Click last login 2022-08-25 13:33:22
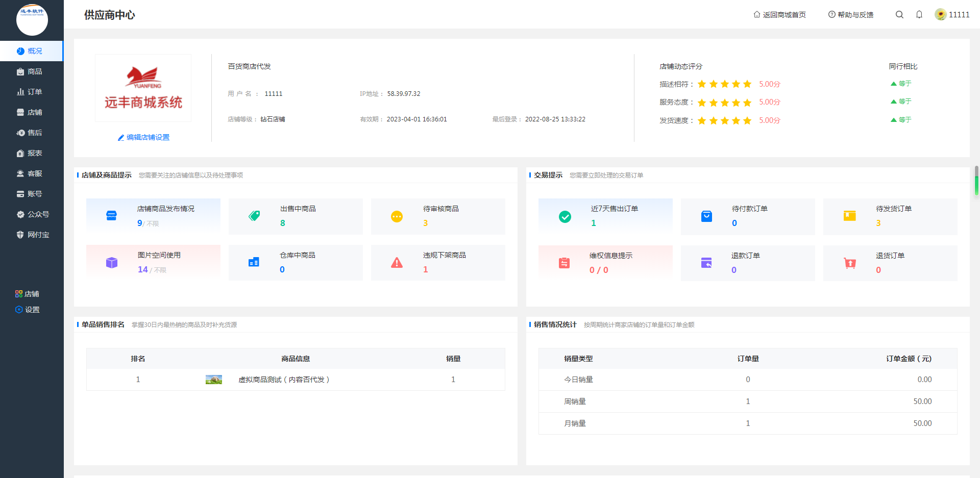The height and width of the screenshot is (478, 980). pyautogui.click(x=555, y=119)
